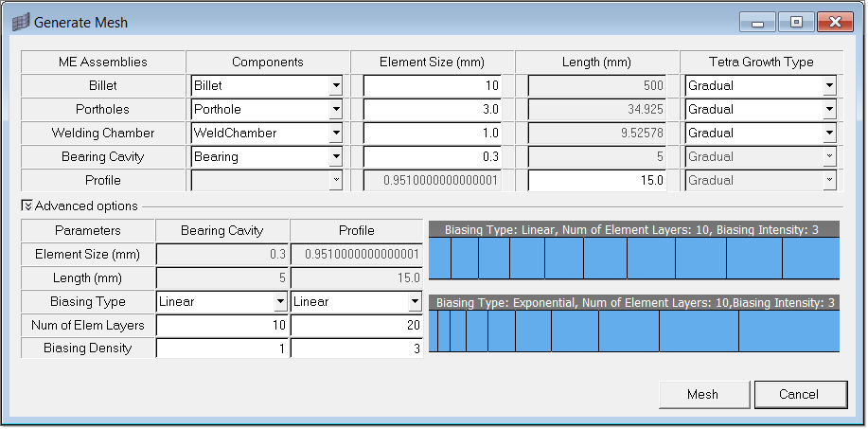The height and width of the screenshot is (429, 868).
Task: Collapse the Advanced options section
Action: 27,206
